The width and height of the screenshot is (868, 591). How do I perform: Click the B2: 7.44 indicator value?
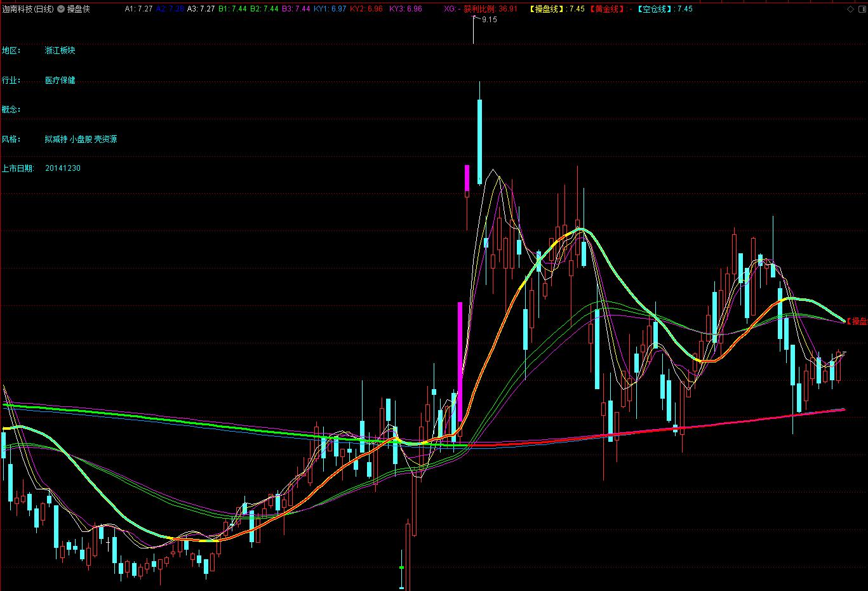point(264,9)
